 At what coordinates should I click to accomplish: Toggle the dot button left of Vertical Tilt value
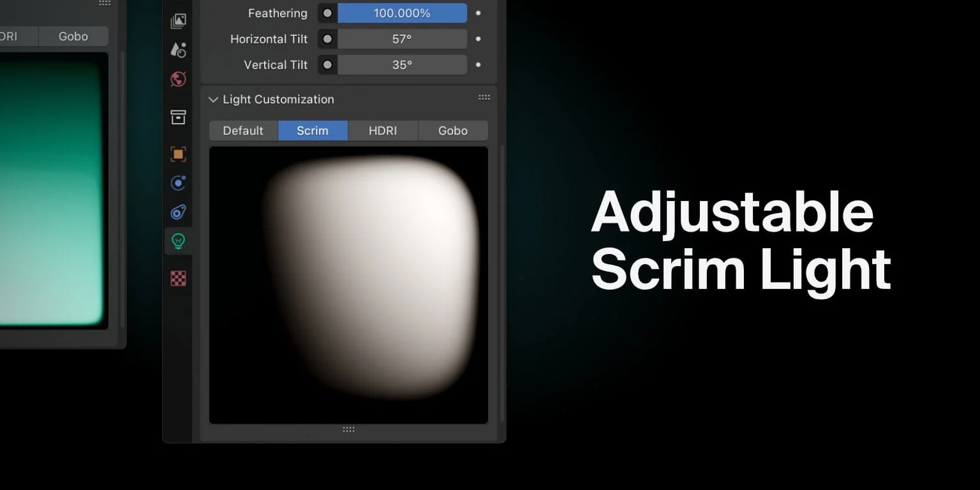coord(327,65)
